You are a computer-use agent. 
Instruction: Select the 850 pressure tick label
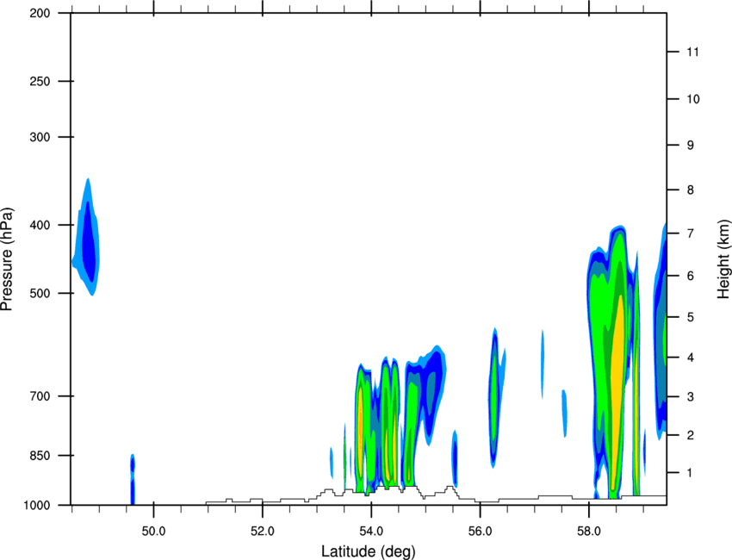(x=40, y=456)
